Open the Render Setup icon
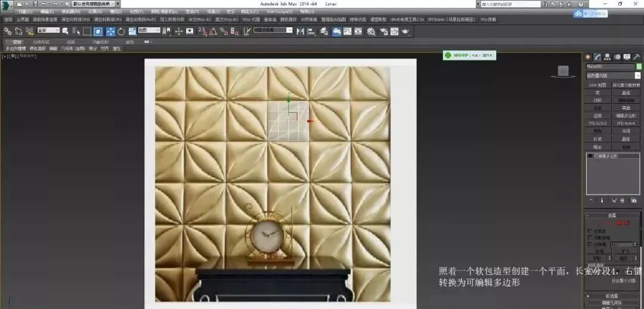 pyautogui.click(x=384, y=31)
